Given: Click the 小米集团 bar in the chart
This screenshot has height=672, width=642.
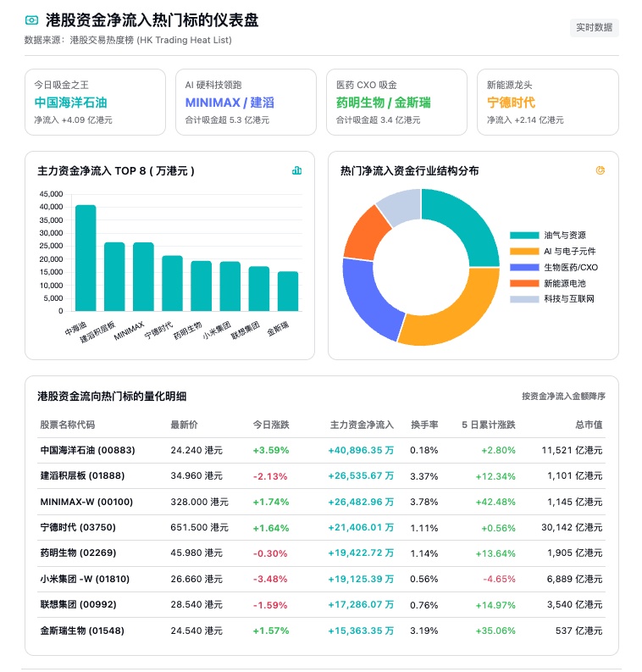Looking at the screenshot, I should click(230, 286).
